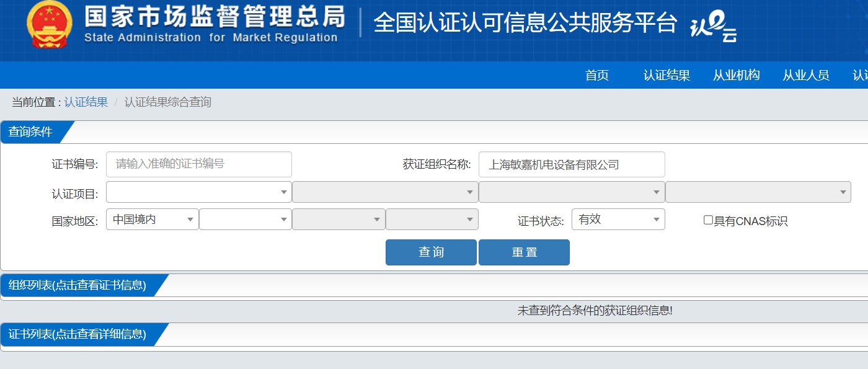This screenshot has width=868, height=369.
Task: Toggle the 具有CNAS标识 checkbox
Action: click(x=708, y=220)
